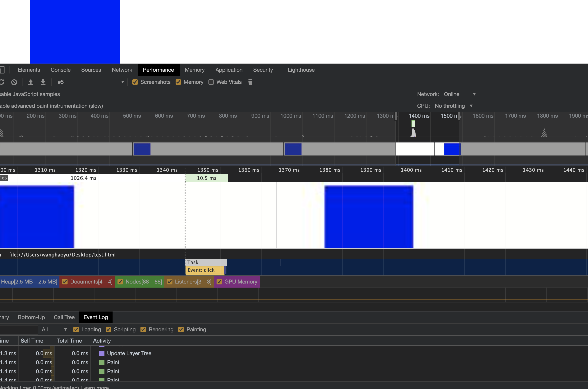Toggle the Painting filter checkbox
Viewport: 588px width, 389px height.
click(181, 330)
